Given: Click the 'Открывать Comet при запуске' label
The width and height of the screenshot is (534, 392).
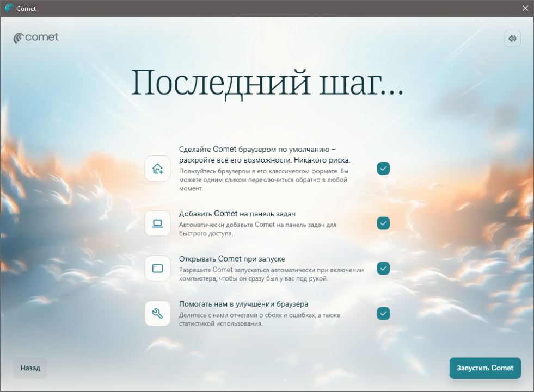Looking at the screenshot, I should click(x=232, y=259).
